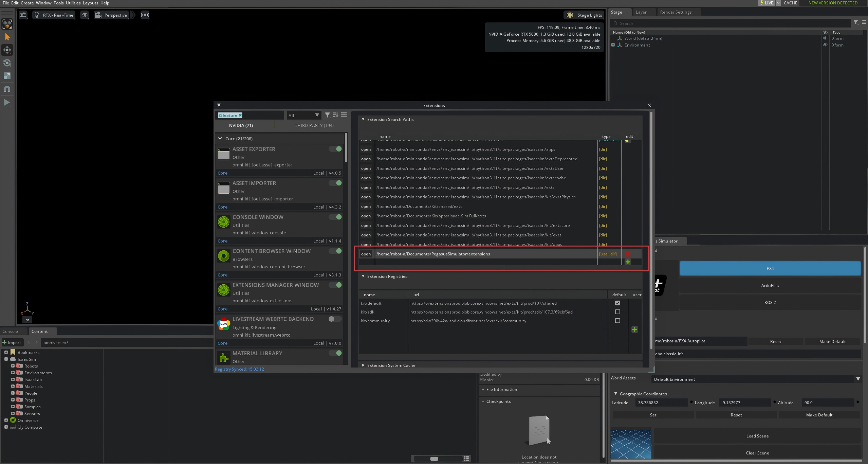Screen dimensions: 868x464
Task: Open the World Assets Default Environment dropdown
Action: point(756,379)
